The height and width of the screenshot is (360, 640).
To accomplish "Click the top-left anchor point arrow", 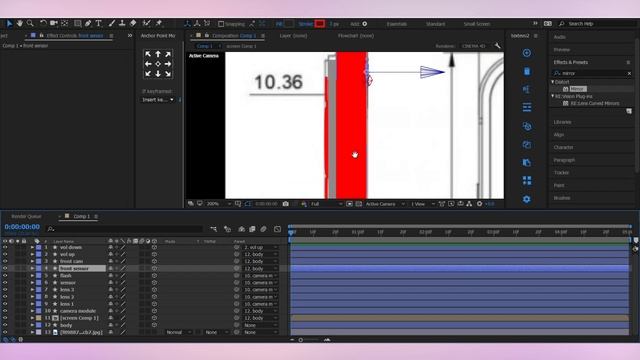I will (148, 54).
